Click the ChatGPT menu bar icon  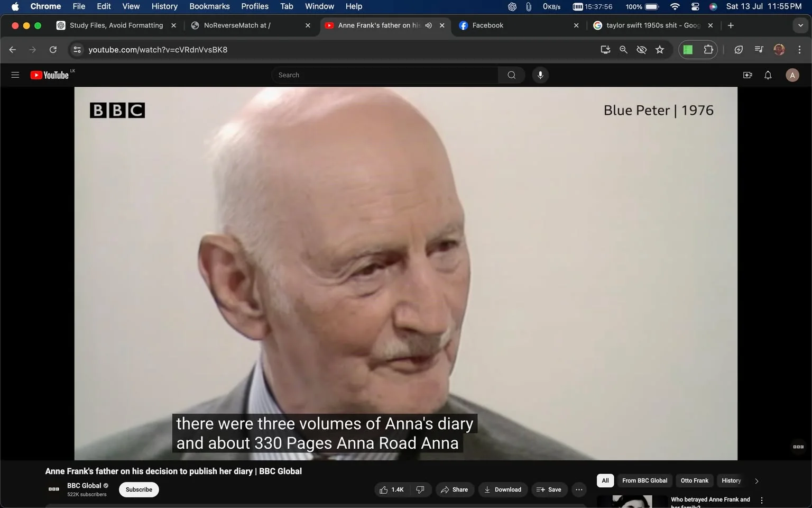click(512, 6)
